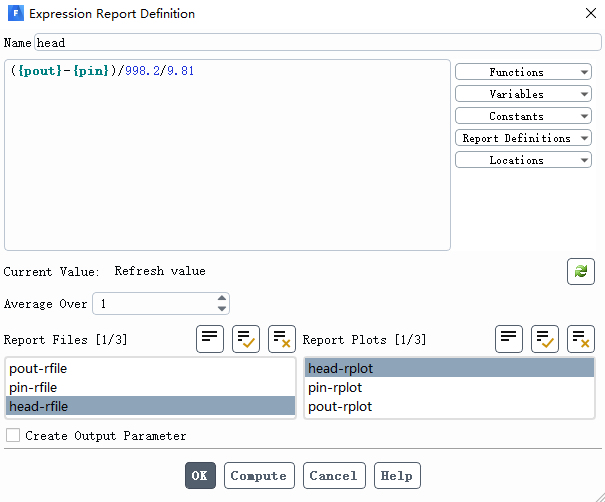Deselect all Report Files icon
The width and height of the screenshot is (605, 502).
point(282,339)
